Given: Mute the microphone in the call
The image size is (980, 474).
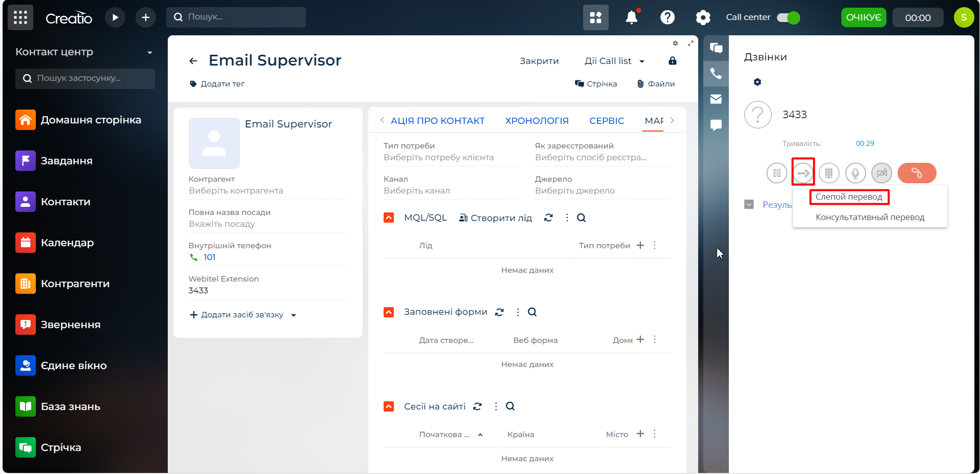Looking at the screenshot, I should [x=855, y=173].
